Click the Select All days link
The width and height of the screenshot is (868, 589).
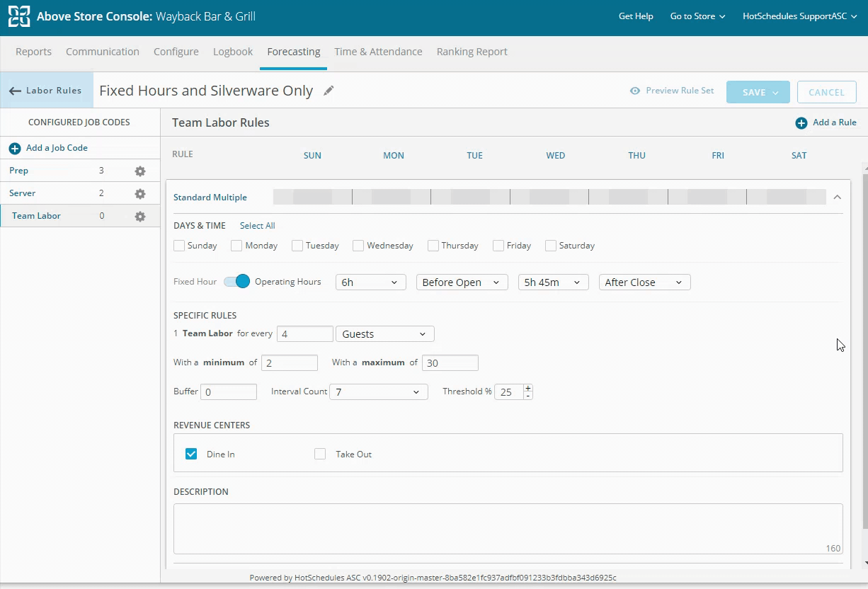tap(257, 226)
